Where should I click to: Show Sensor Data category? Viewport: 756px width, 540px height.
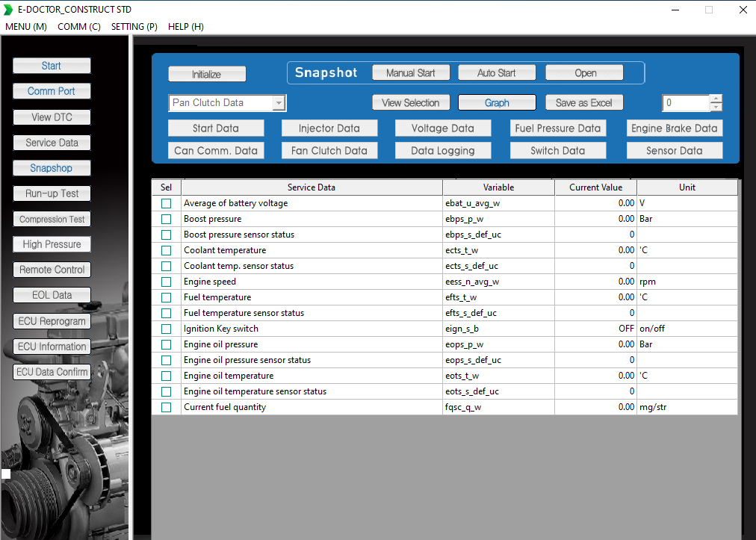(x=675, y=150)
